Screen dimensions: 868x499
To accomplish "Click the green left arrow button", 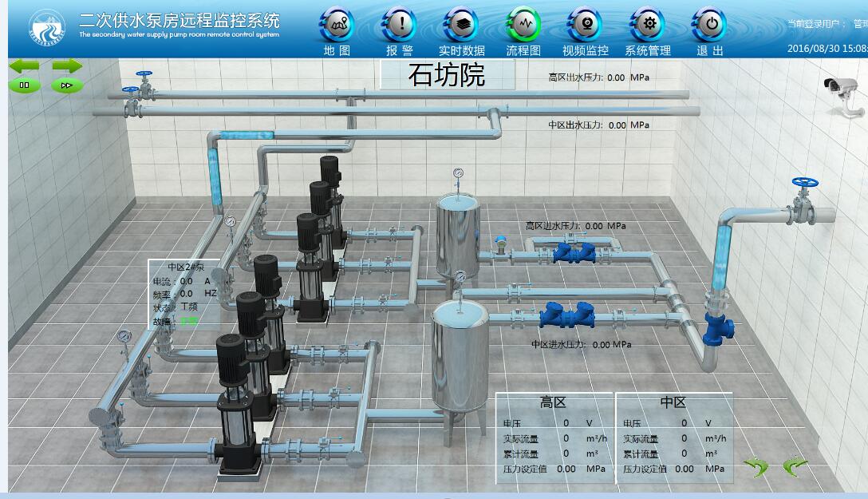I will coord(24,65).
